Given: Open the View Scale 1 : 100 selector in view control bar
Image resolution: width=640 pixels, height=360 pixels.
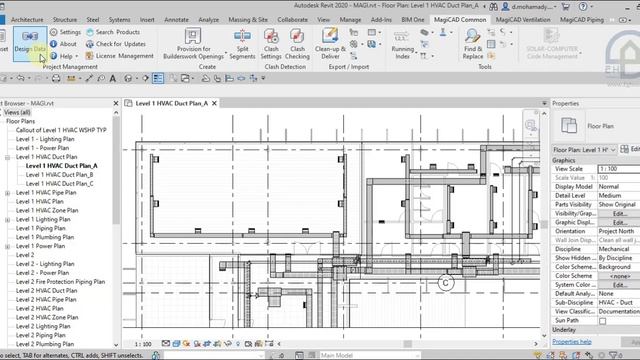Looking at the screenshot, I should [143, 344].
